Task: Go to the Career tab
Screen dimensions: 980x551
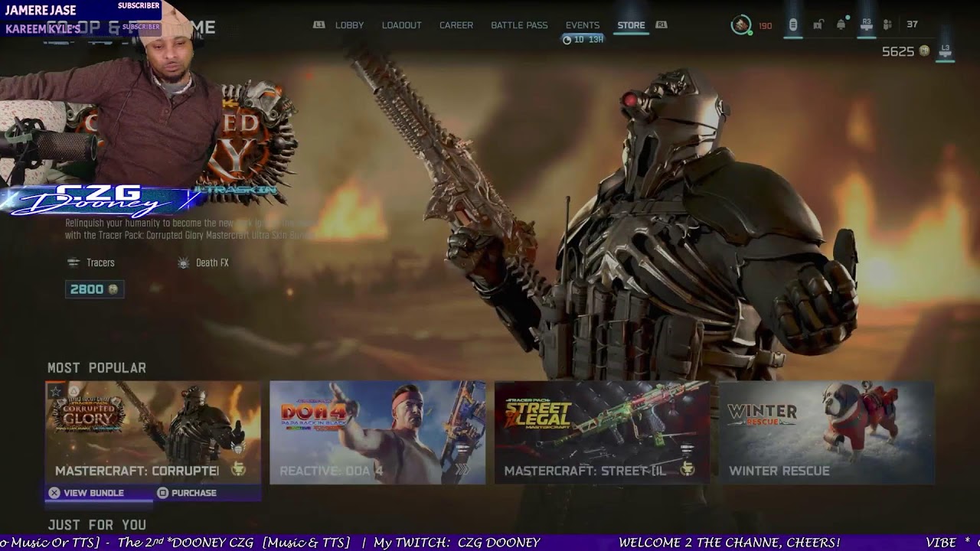Action: (x=456, y=25)
